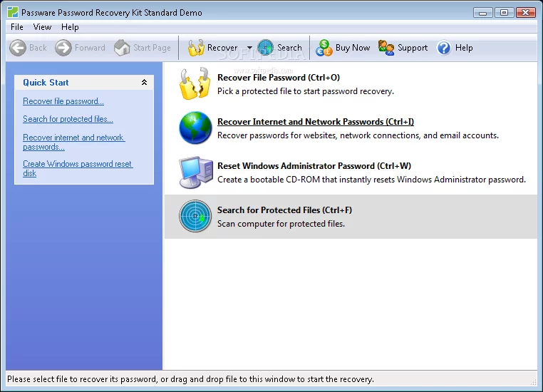Click the 'Support' toolbar label
This screenshot has width=543, height=392.
tap(413, 48)
